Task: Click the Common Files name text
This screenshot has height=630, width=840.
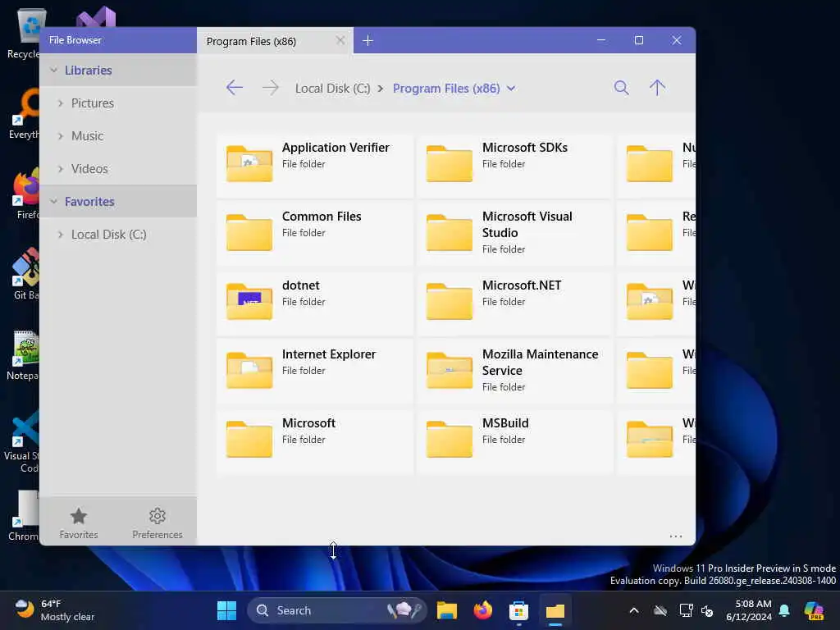Action: click(x=322, y=217)
